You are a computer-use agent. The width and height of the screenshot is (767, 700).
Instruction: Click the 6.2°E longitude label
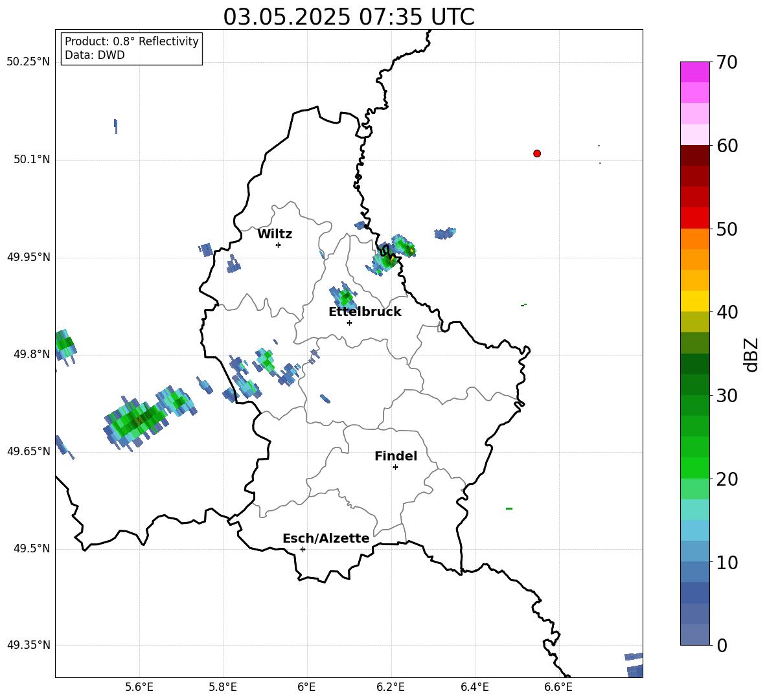coord(391,687)
